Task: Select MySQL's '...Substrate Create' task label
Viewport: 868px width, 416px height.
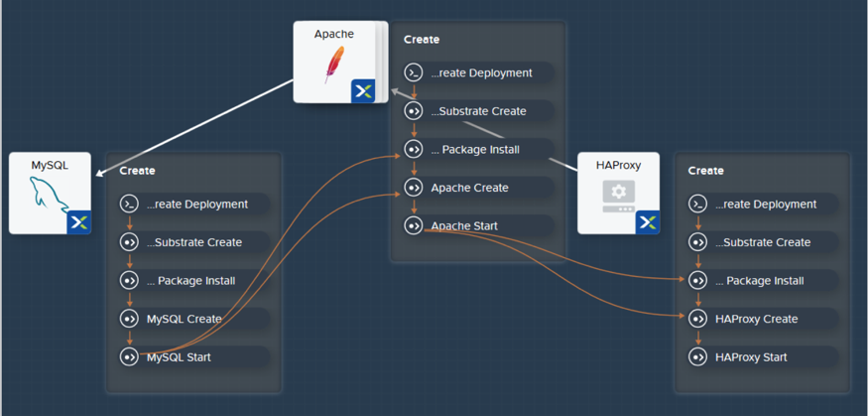Action: point(194,242)
